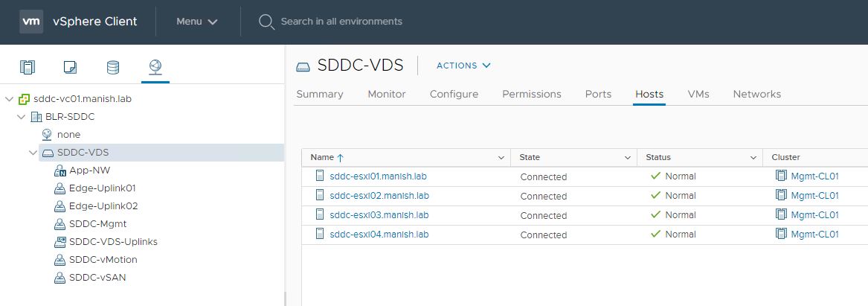Image resolution: width=868 pixels, height=306 pixels.
Task: Click the VMware vm logo icon
Action: [31, 22]
